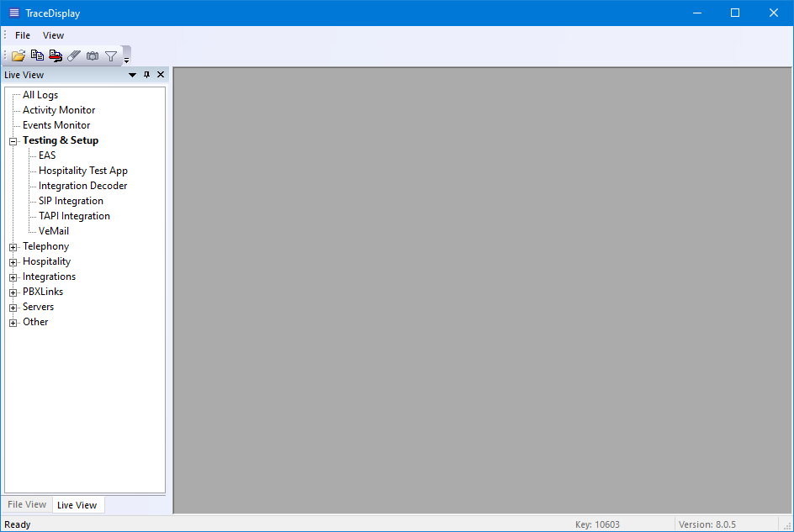Click the red-striped copy toolbar icon
Viewport: 794px width, 532px height.
coord(56,55)
